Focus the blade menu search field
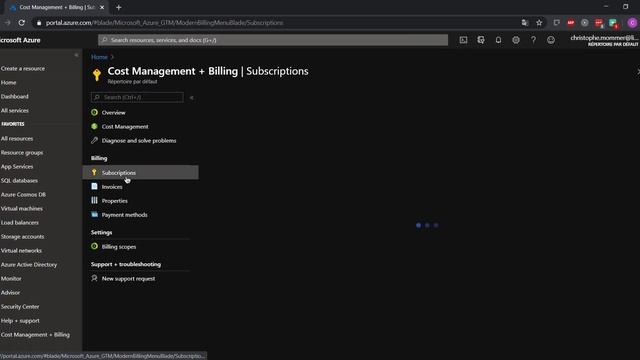The image size is (640, 360). [x=137, y=97]
